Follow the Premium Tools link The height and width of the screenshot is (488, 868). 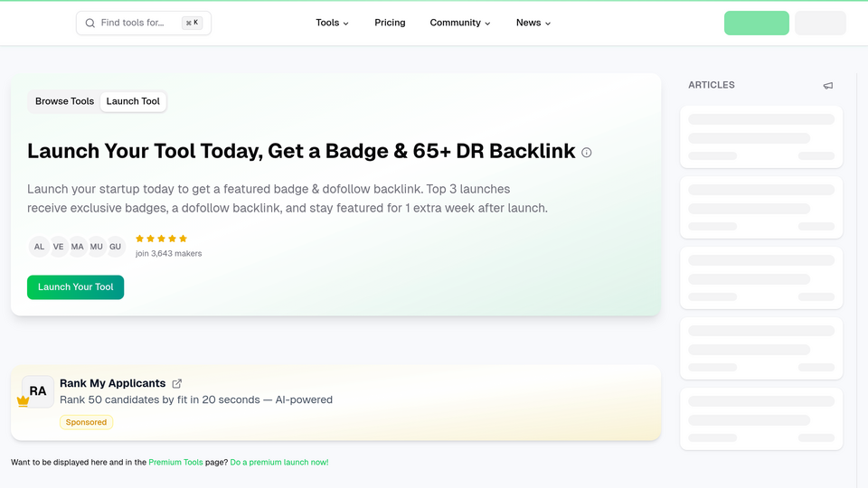click(x=175, y=462)
